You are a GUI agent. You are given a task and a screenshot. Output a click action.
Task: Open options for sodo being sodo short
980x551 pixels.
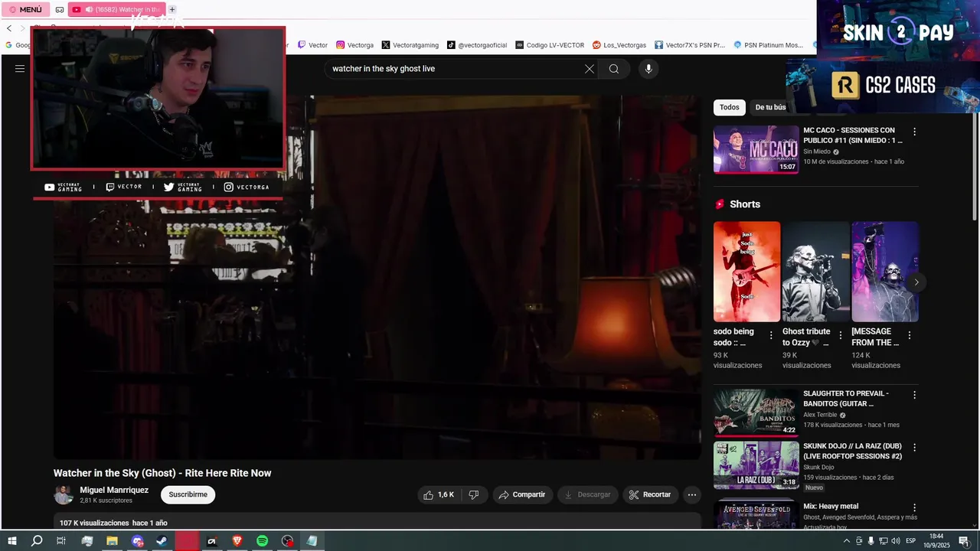[x=771, y=335]
